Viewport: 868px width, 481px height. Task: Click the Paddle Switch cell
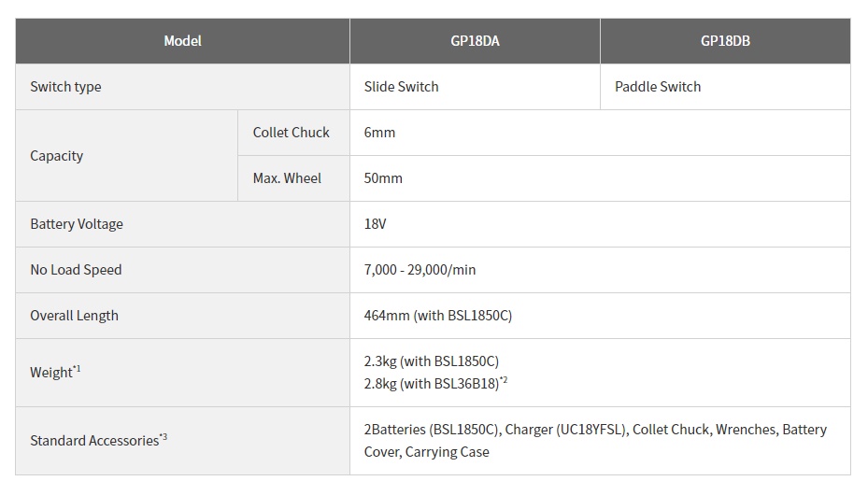(725, 87)
